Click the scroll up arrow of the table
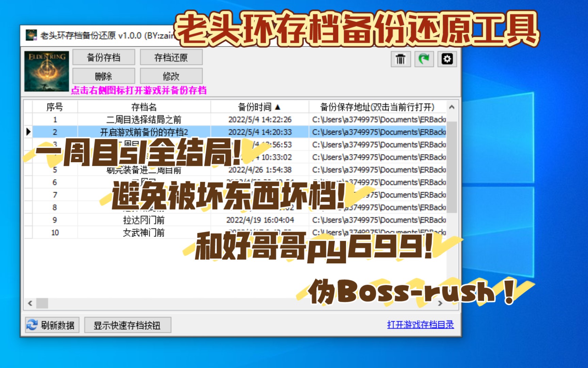Screen dimensions: 588x368 452,107
